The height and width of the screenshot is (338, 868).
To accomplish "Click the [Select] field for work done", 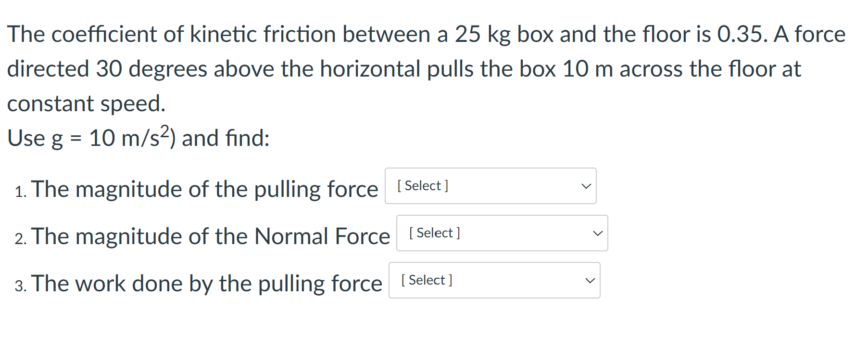I will click(426, 280).
